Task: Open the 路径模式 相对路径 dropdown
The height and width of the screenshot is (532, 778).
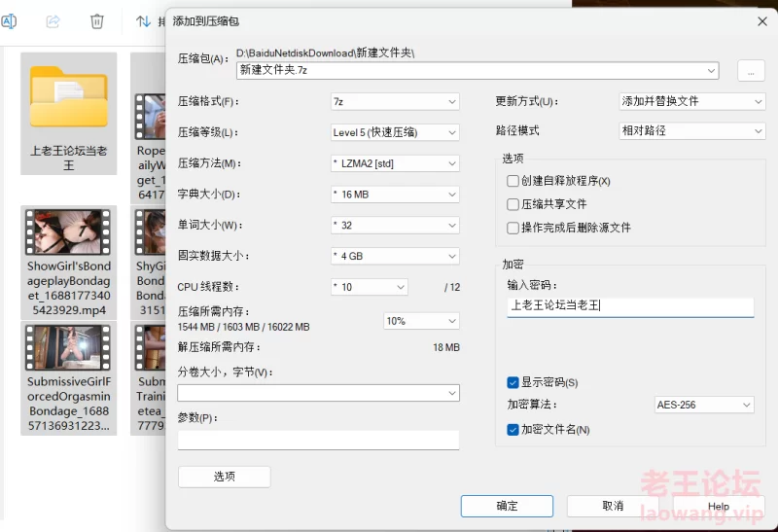Action: tap(691, 130)
